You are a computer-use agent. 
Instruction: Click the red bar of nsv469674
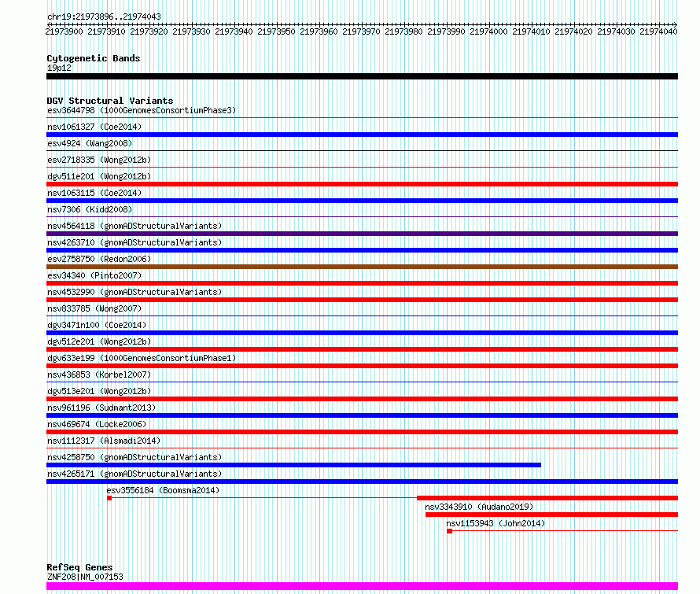tap(362, 432)
